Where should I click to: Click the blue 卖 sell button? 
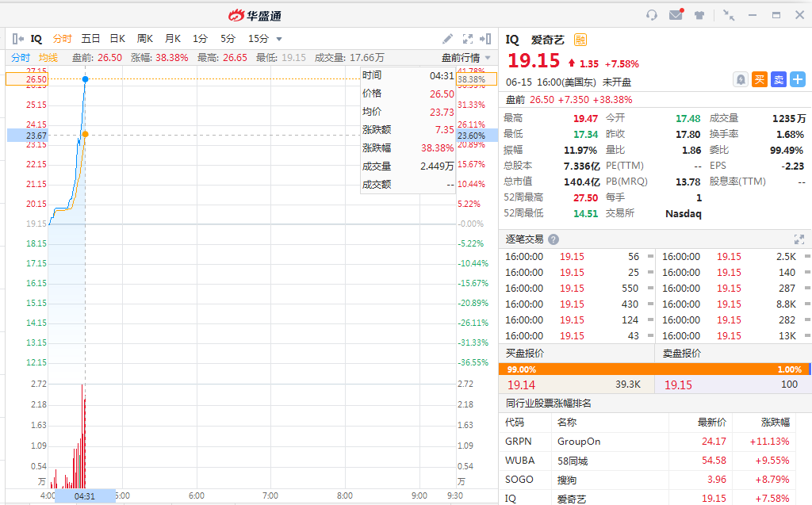coord(779,79)
